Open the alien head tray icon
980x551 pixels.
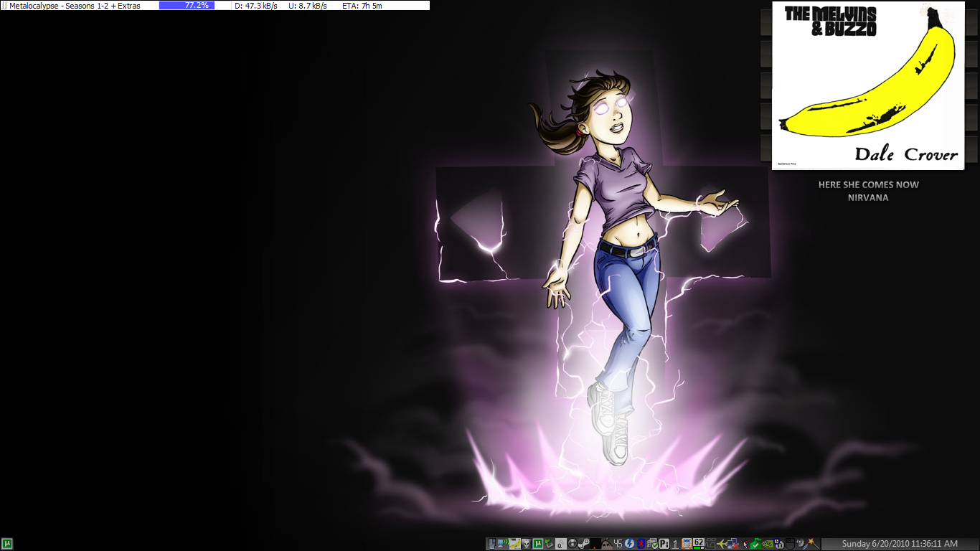click(527, 544)
